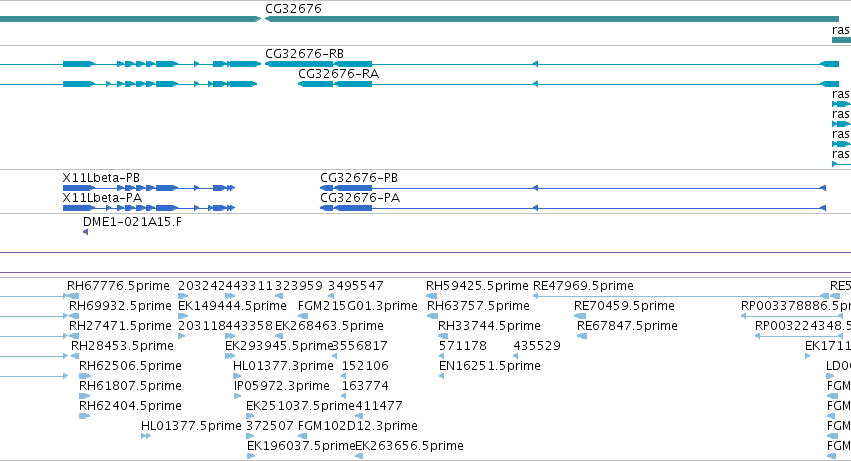
Task: Open EST entry EK149444.5prime
Action: (232, 306)
